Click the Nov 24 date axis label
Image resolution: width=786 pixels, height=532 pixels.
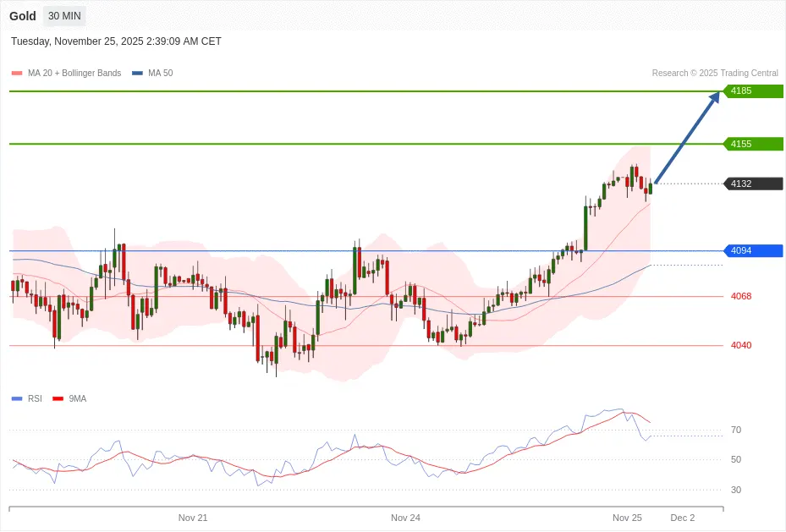click(405, 518)
